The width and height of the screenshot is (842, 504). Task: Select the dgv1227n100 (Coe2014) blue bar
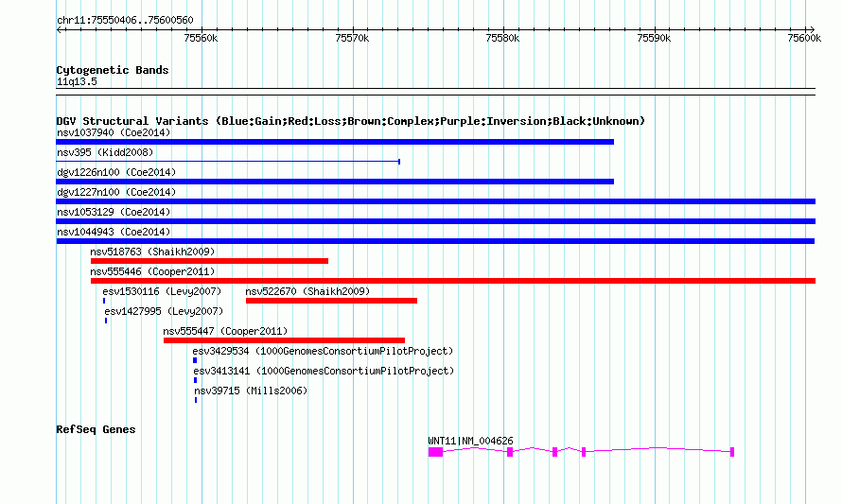[436, 201]
